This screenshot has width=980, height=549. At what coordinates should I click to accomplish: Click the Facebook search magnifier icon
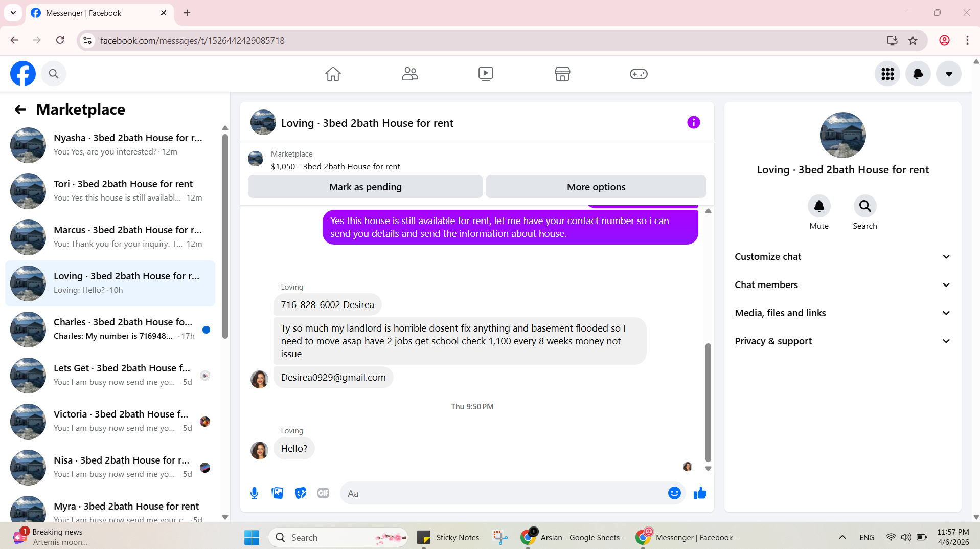54,74
